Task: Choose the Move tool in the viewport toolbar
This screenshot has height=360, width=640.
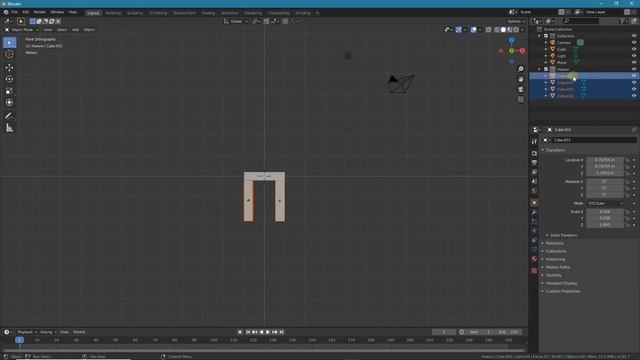Action: (9, 68)
